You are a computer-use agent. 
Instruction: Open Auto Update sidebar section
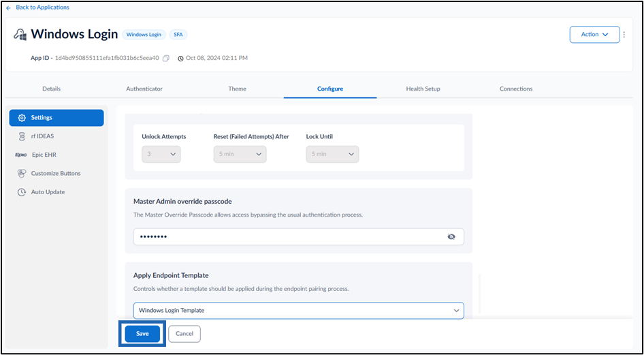57,192
